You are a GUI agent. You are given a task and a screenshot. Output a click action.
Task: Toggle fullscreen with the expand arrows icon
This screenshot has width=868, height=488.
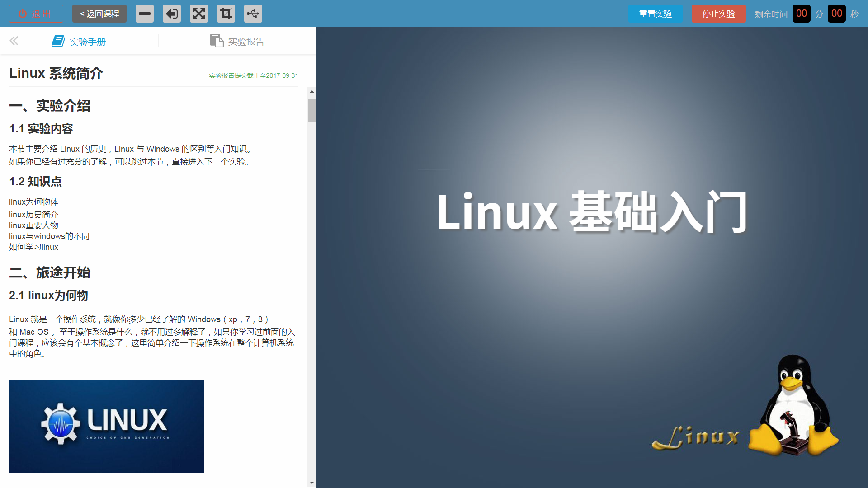point(199,14)
